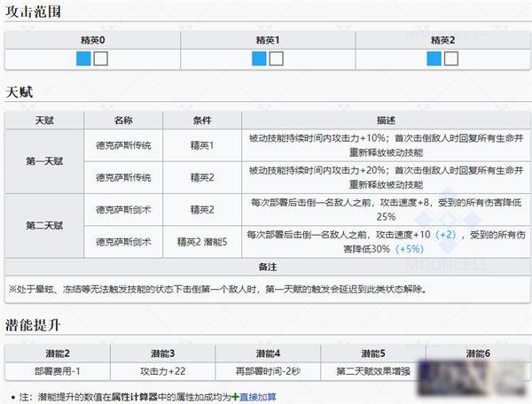Click the 描述 column header
Image resolution: width=532 pixels, height=404 pixels.
386,120
